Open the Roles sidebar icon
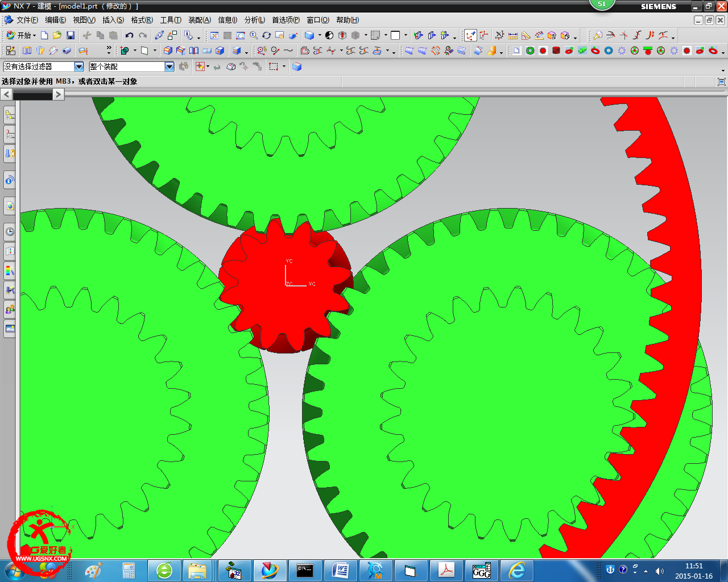This screenshot has height=582, width=728. pos(10,309)
